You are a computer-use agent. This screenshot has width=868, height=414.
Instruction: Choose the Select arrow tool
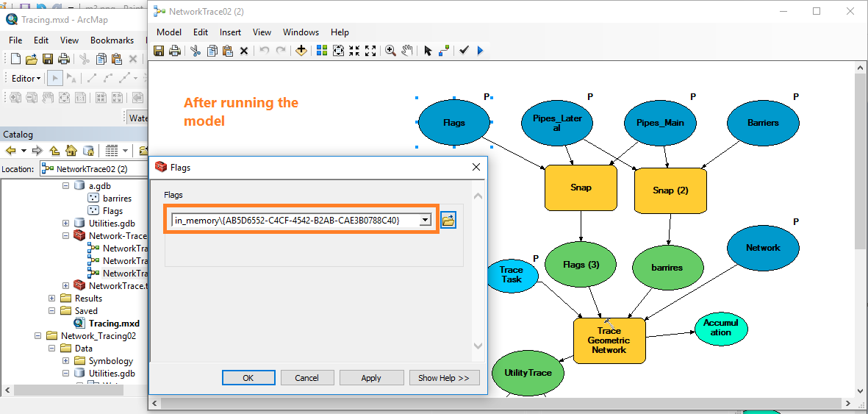click(x=427, y=51)
